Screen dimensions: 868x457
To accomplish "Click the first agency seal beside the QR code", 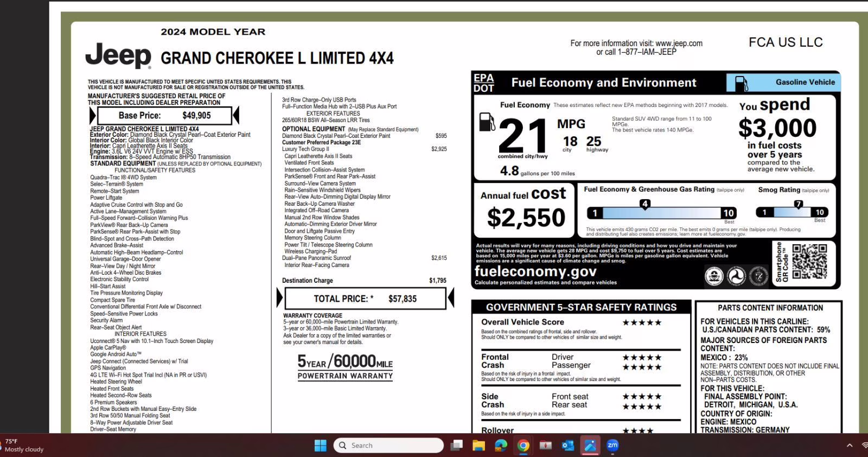I will tap(714, 276).
